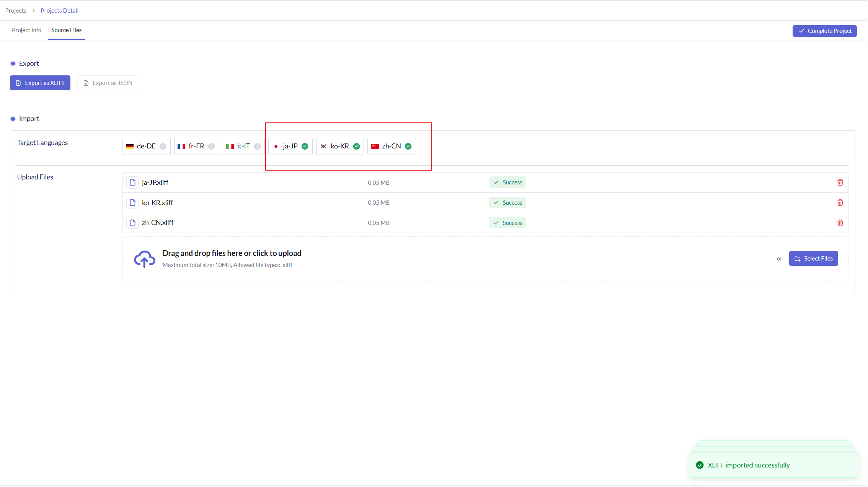Screen dimensions: 868x487
Task: Click file icon beside zh-CN.xliff
Action: [x=132, y=223]
